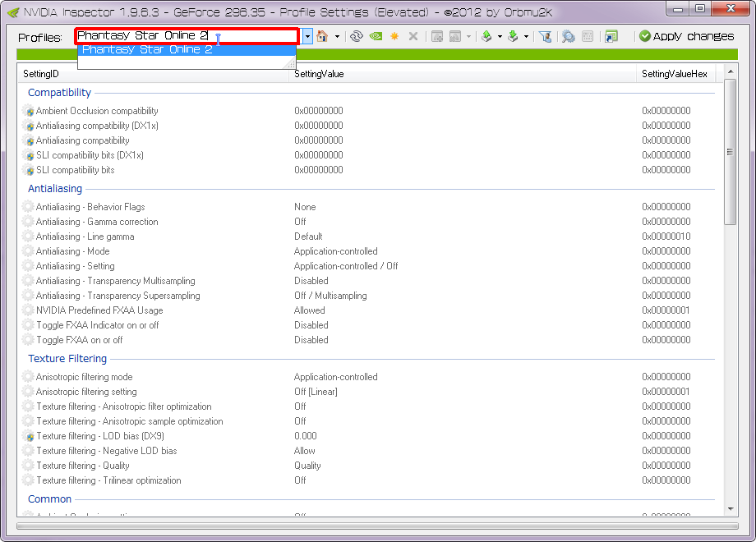Click gear icon beside Antialiasing - Setting
Image resolution: width=756 pixels, height=542 pixels.
[x=29, y=266]
